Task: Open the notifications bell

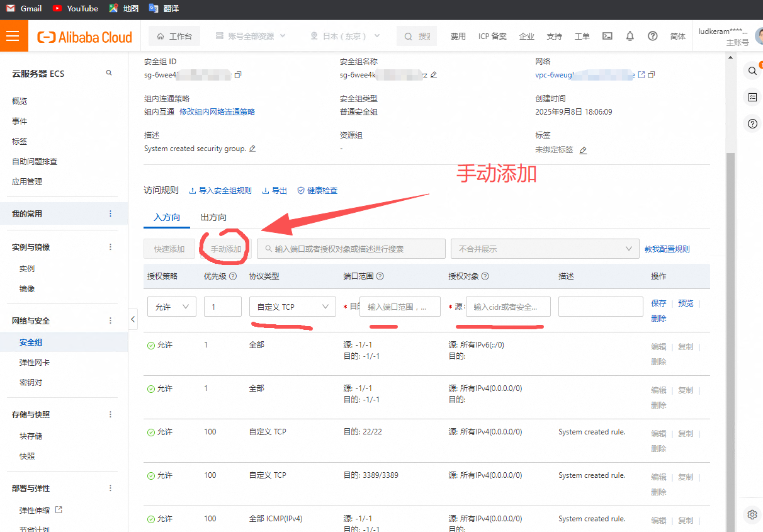Action: pos(630,37)
